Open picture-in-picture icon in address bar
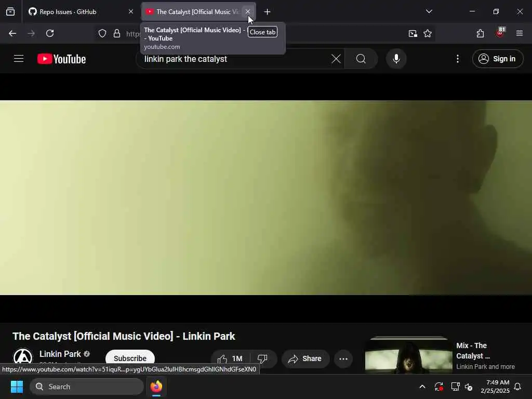Image resolution: width=532 pixels, height=399 pixels. pos(413,33)
